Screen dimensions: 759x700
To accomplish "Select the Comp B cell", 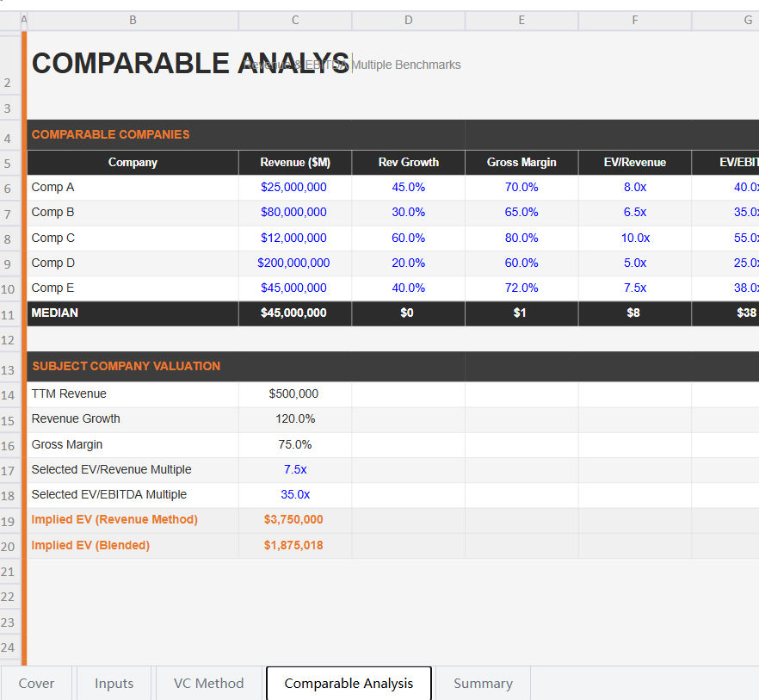I will [133, 213].
